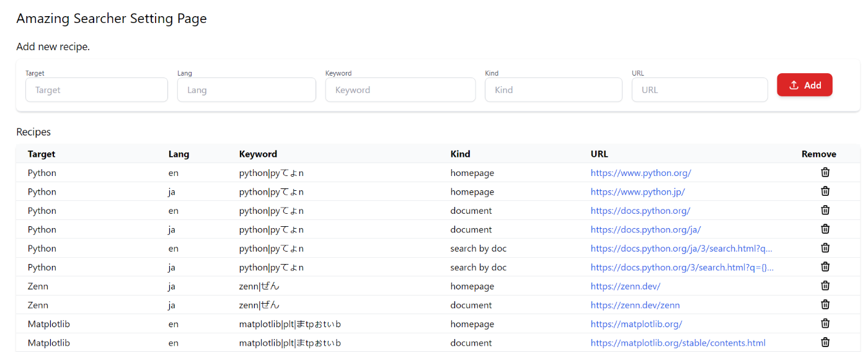The width and height of the screenshot is (868, 352).
Task: Select the Kind input field
Action: coord(554,90)
